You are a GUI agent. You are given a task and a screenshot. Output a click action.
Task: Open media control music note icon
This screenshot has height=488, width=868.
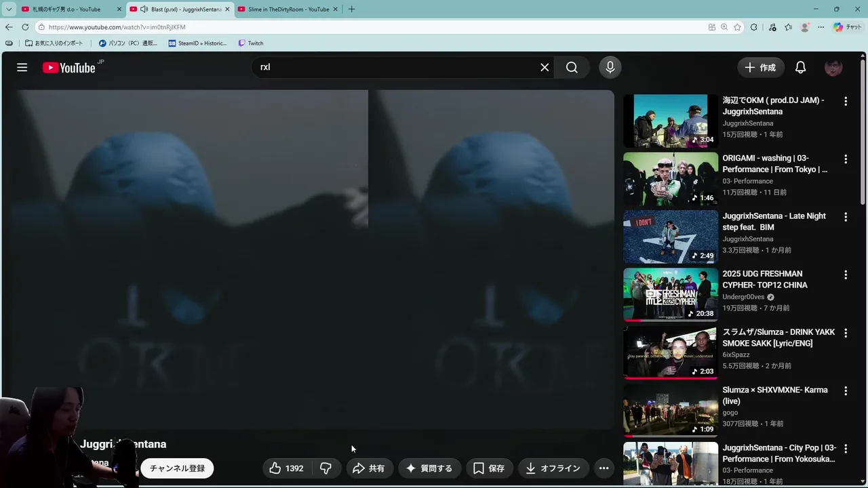click(x=772, y=27)
